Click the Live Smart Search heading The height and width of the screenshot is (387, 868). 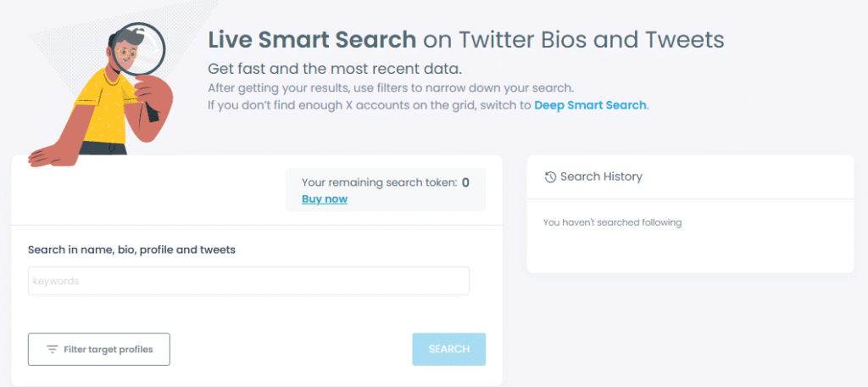coord(312,39)
